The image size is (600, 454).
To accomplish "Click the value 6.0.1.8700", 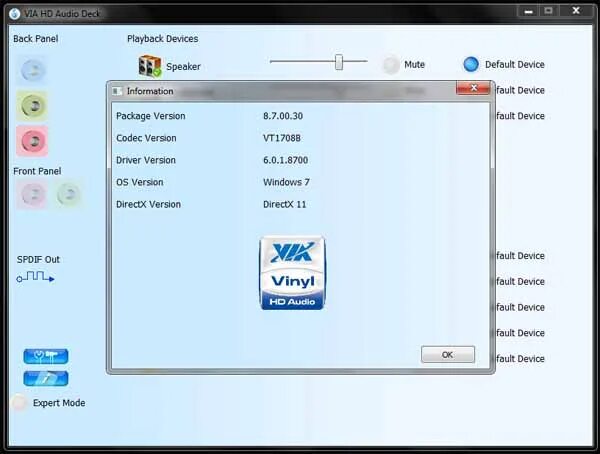I will [x=285, y=160].
